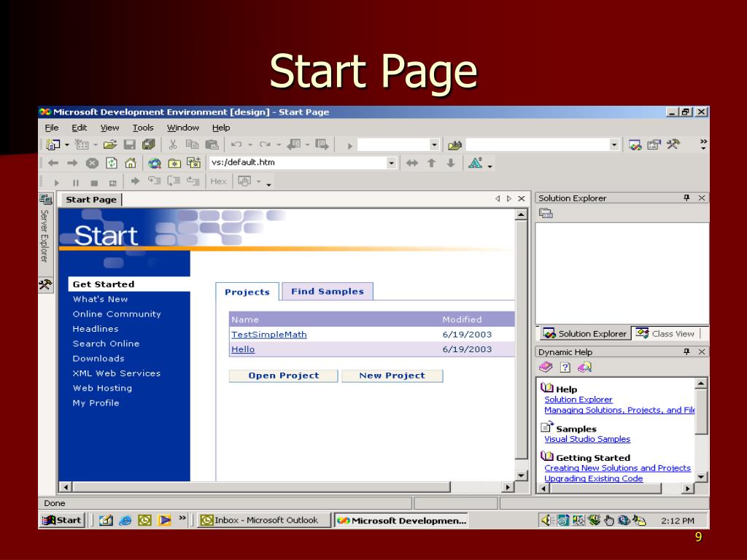Image resolution: width=747 pixels, height=560 pixels.
Task: Open Solution Explorer via toolbar icon
Action: pos(635,145)
